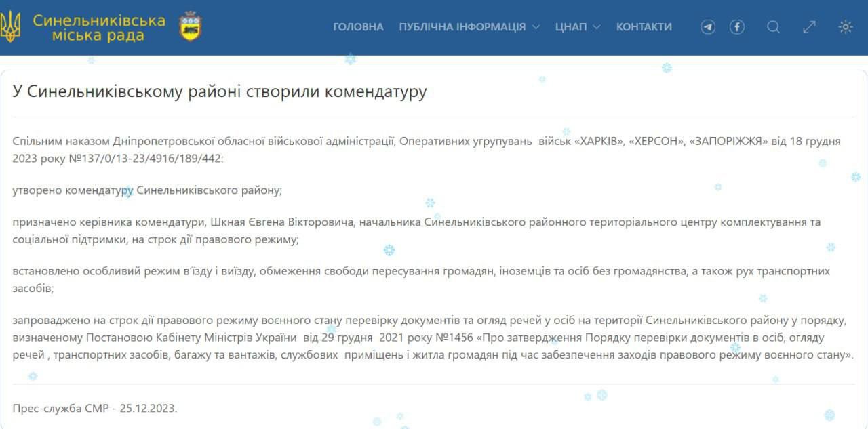Expand chevron beside ПУБЛІЧНА ІНФОРМАЦІЯ
The image size is (868, 429).
pos(536,27)
